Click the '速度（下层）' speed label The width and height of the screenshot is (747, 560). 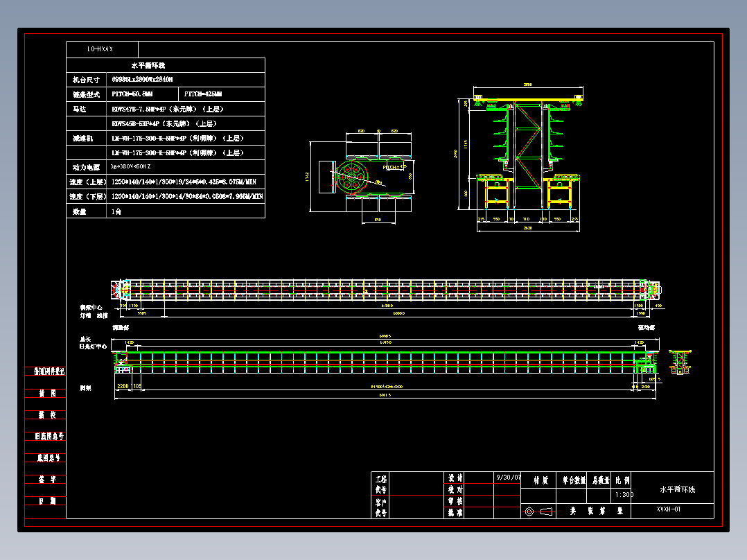tap(87, 196)
